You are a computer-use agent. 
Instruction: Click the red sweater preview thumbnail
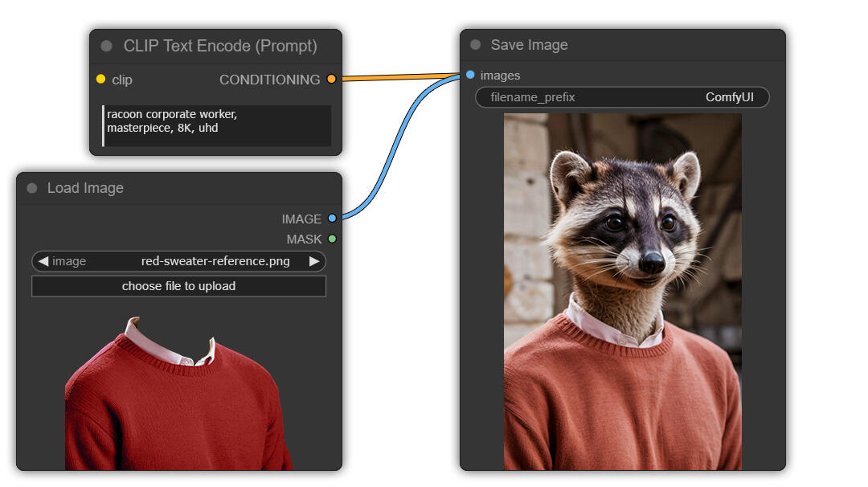(178, 394)
